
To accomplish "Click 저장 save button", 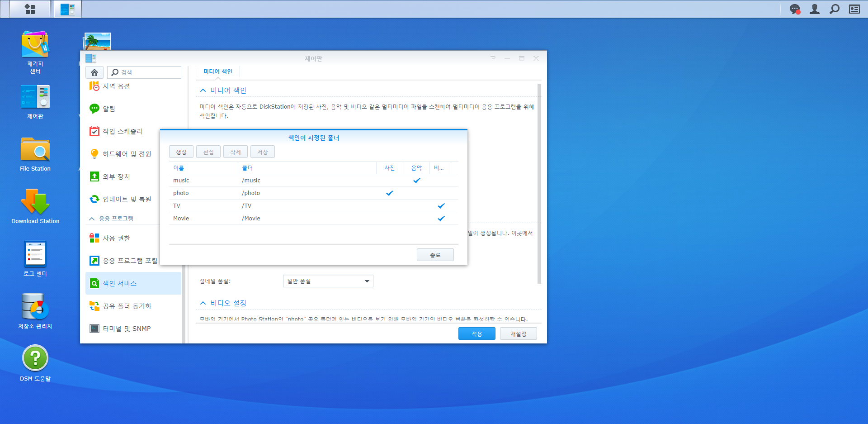I will click(263, 152).
